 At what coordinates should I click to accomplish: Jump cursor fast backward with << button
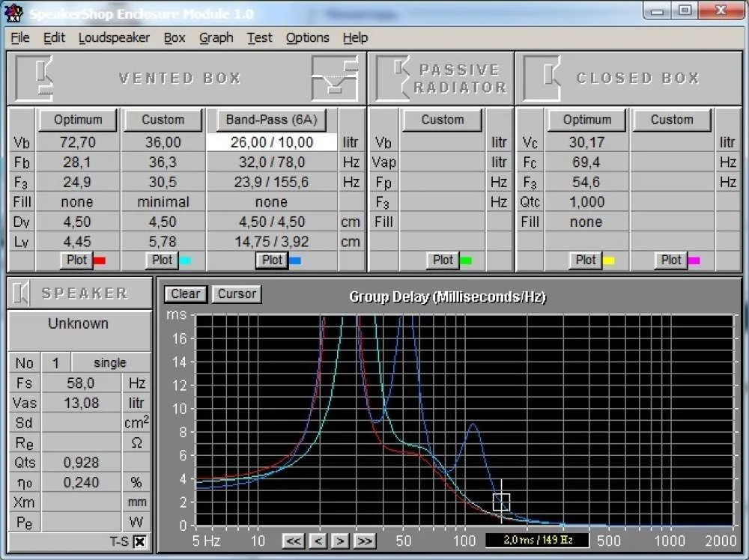294,541
